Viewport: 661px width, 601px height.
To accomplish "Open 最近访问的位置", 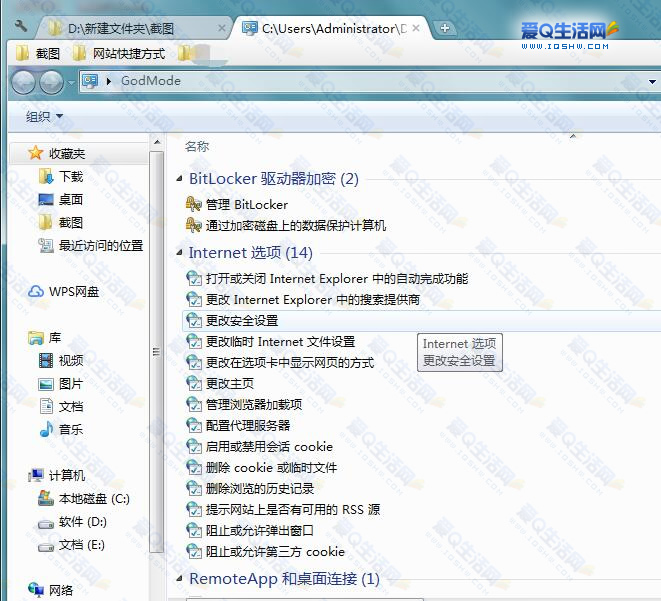I will pyautogui.click(x=91, y=245).
